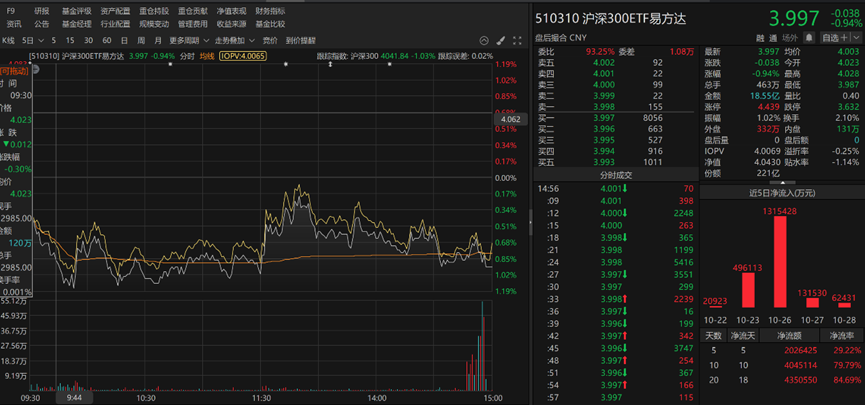Image resolution: width=865 pixels, height=405 pixels.
Task: Open the 规模变动 size change tab
Action: click(x=154, y=24)
